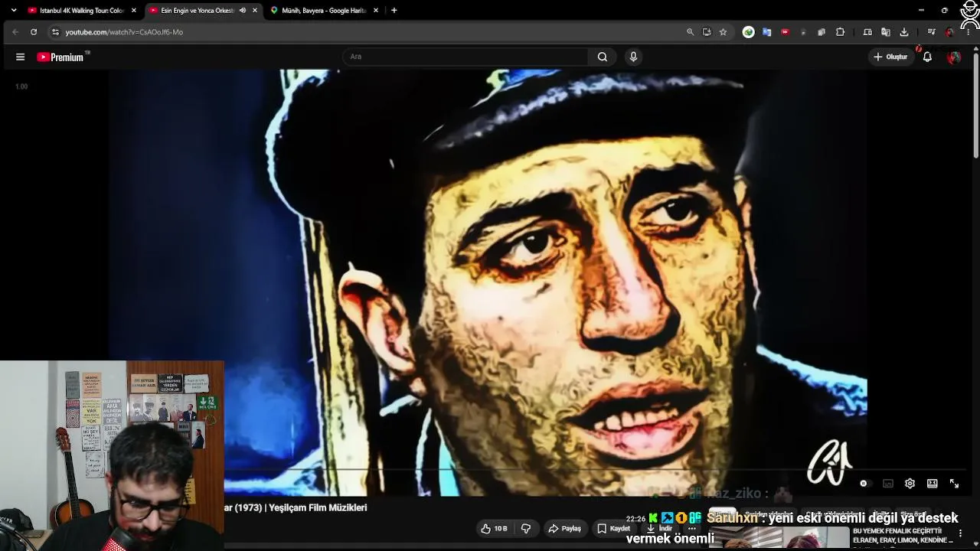Click the address bar URL youtube.com/watch

pos(124,32)
